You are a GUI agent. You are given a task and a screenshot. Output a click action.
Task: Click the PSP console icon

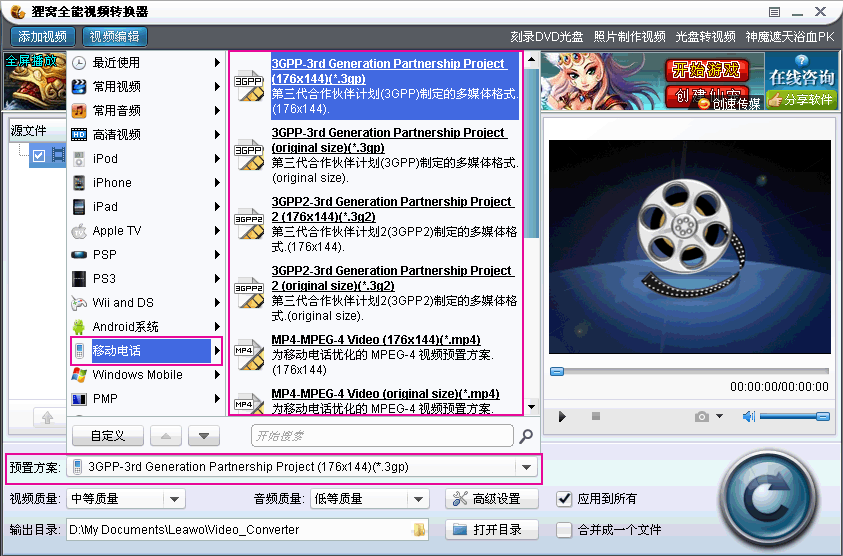click(x=79, y=254)
